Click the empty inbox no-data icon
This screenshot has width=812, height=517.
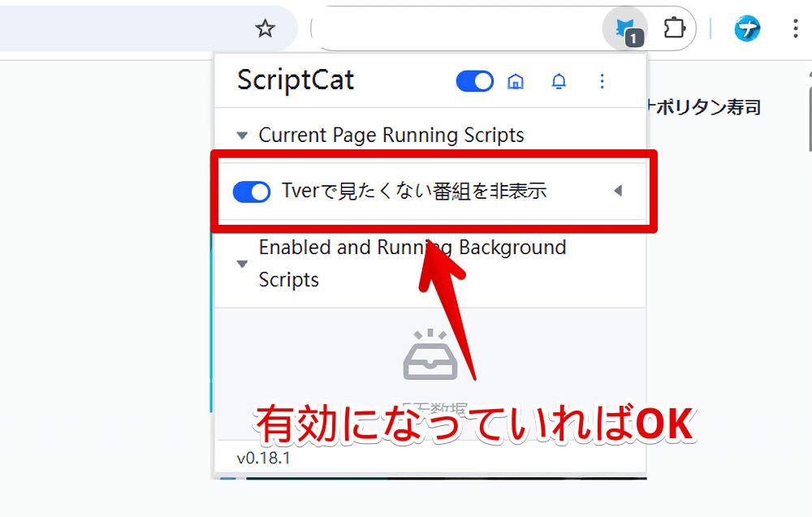click(430, 355)
